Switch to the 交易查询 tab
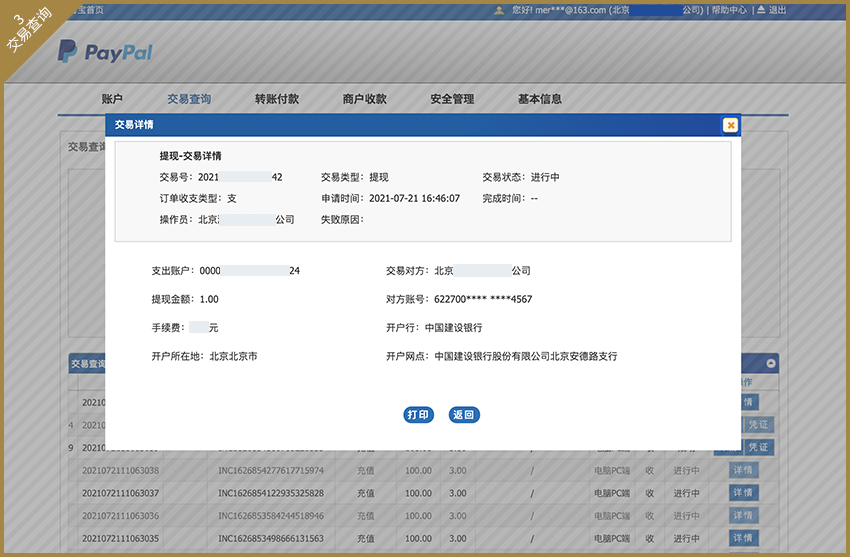The image size is (850, 557). [x=189, y=99]
